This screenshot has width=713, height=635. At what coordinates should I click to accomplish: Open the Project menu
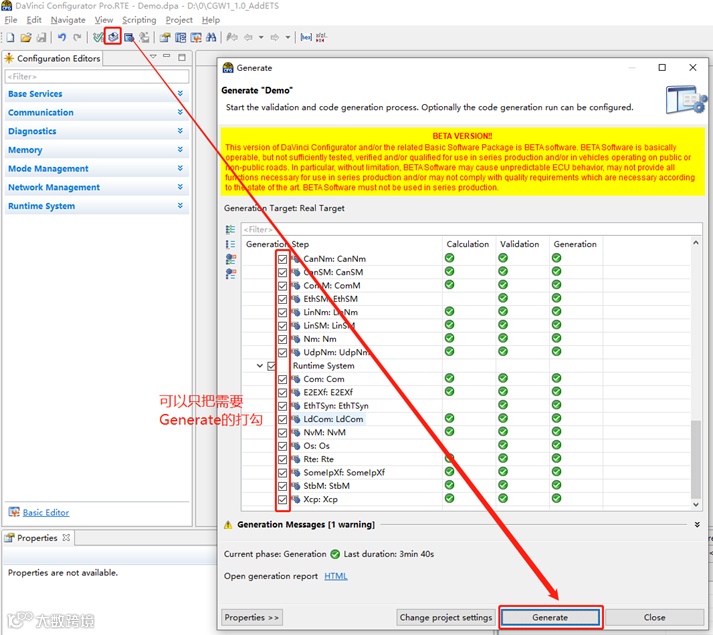(179, 20)
